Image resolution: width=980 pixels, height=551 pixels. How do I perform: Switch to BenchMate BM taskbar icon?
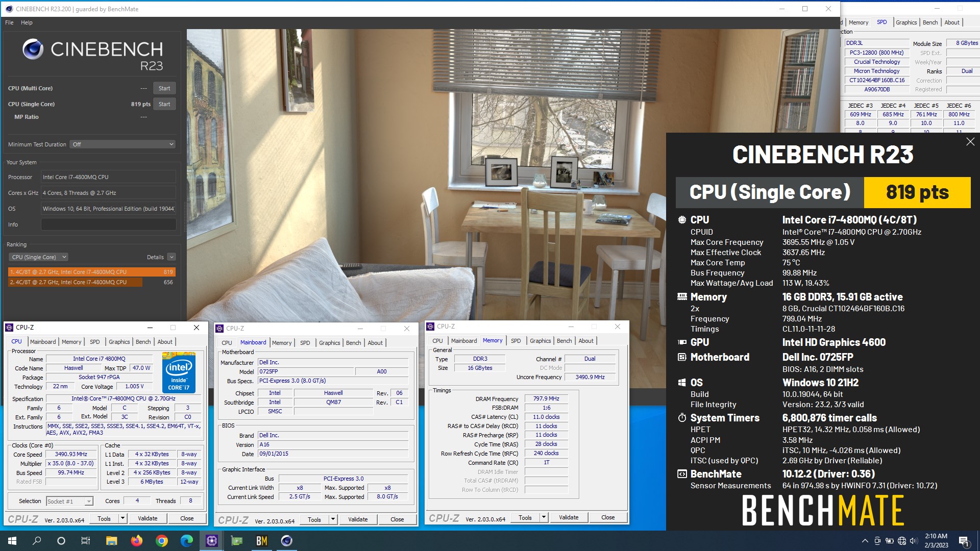261,541
